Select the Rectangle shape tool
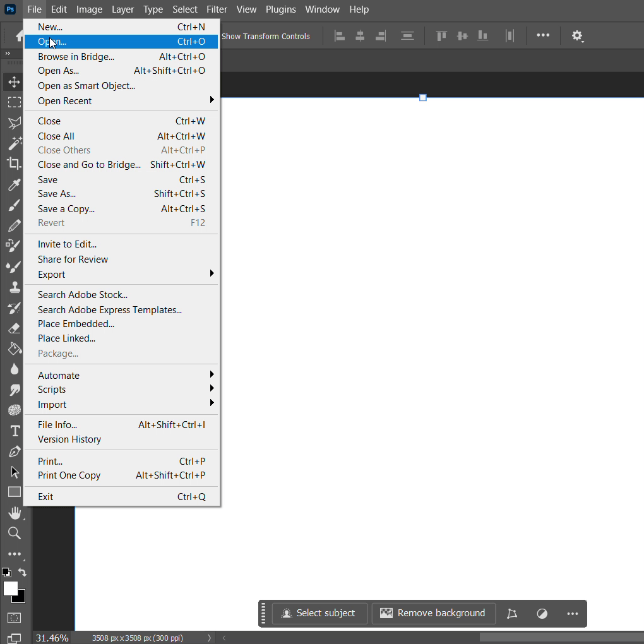Image resolution: width=644 pixels, height=644 pixels. 14,492
